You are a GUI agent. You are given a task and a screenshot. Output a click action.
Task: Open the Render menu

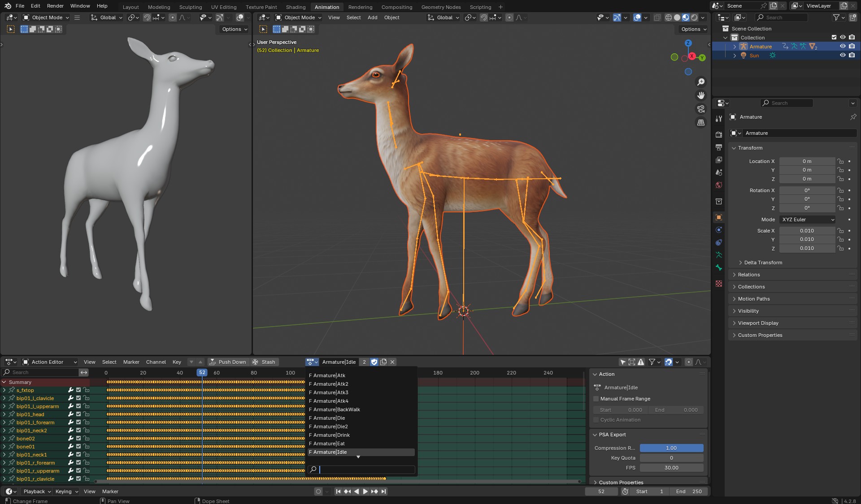pos(55,6)
